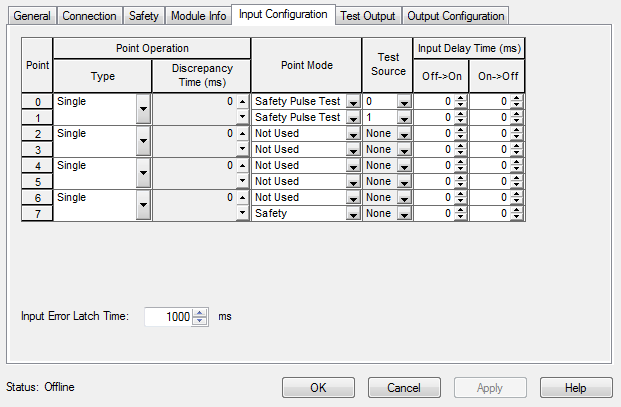
Task: Open Test Source dropdown for point 2
Action: [403, 134]
